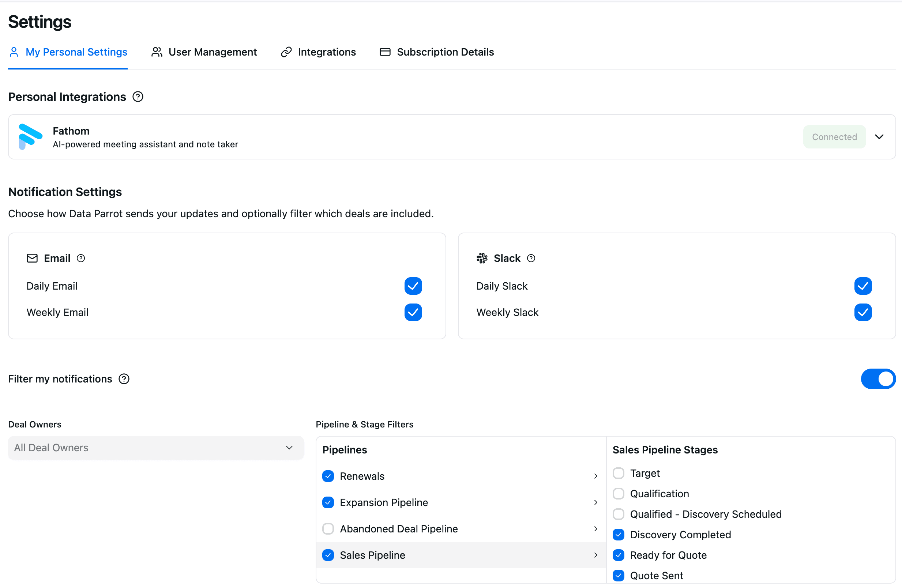
Task: Open the All Deal Owners dropdown
Action: point(155,448)
